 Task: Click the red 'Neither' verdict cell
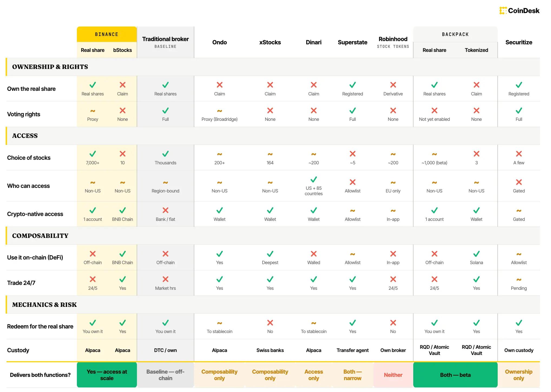click(x=393, y=375)
